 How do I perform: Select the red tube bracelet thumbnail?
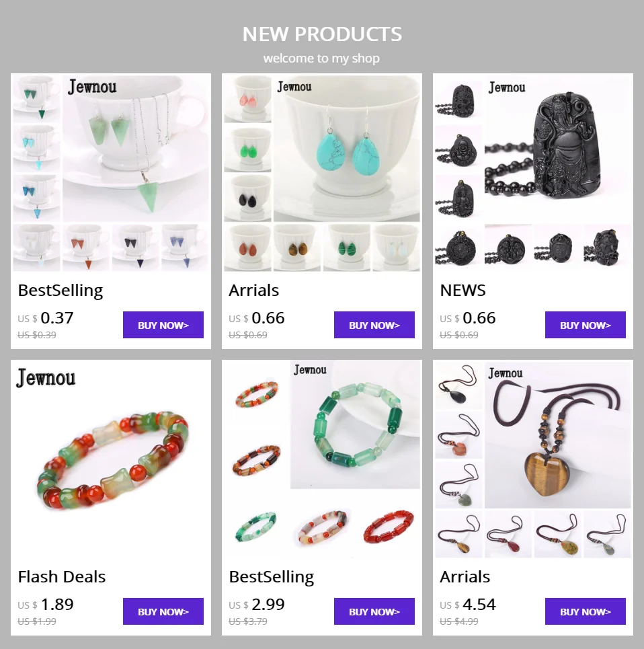coord(389,527)
